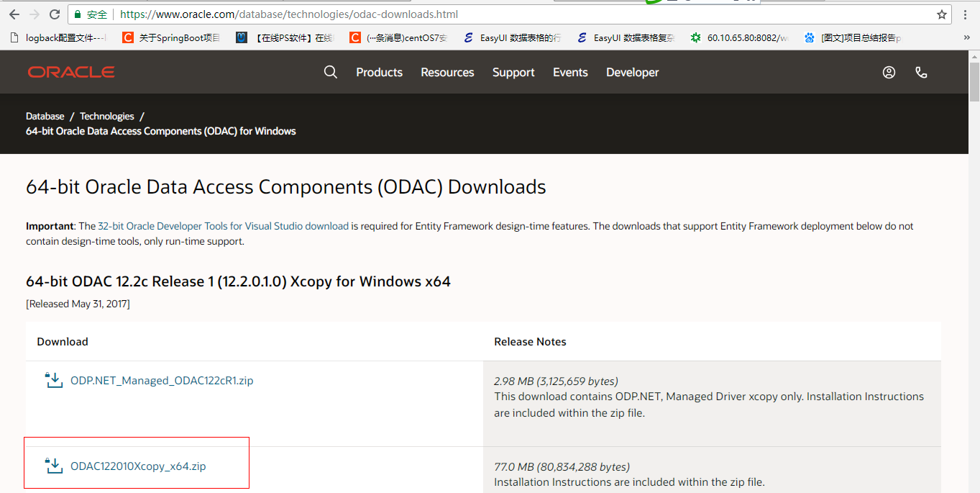The height and width of the screenshot is (493, 980).
Task: Go to the Technologies breadcrumb
Action: pos(106,116)
